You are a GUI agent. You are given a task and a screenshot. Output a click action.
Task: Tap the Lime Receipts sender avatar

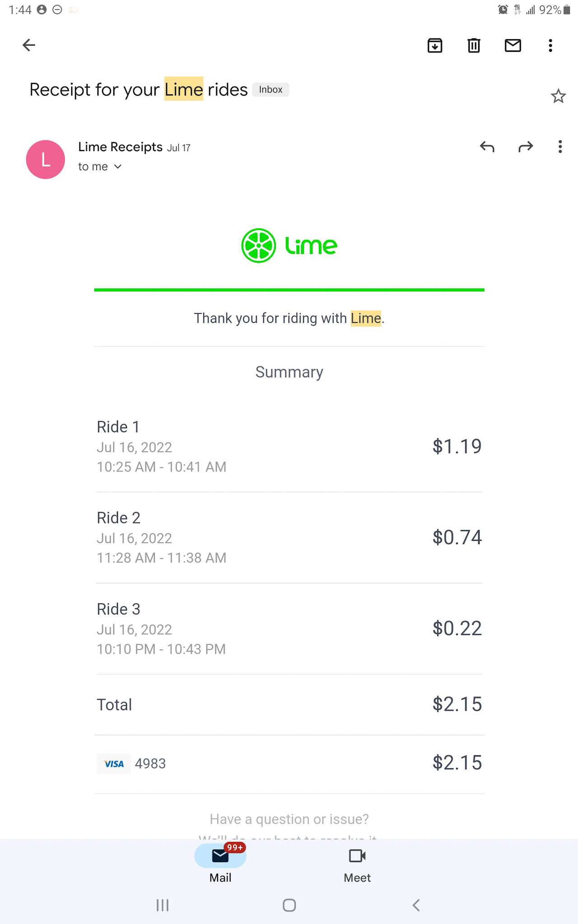[x=46, y=159]
